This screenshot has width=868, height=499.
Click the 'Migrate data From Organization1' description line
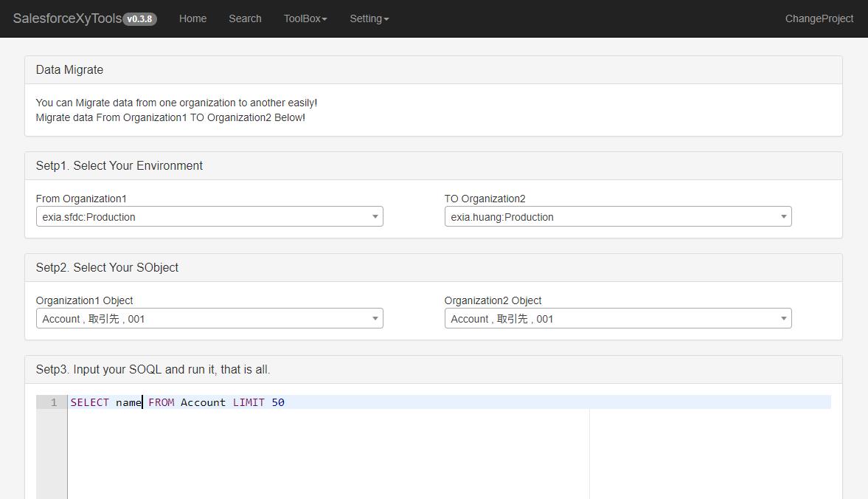coord(170,117)
